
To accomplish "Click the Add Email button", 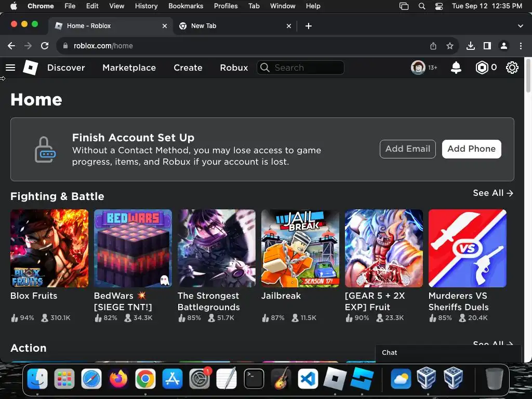I will pos(407,149).
